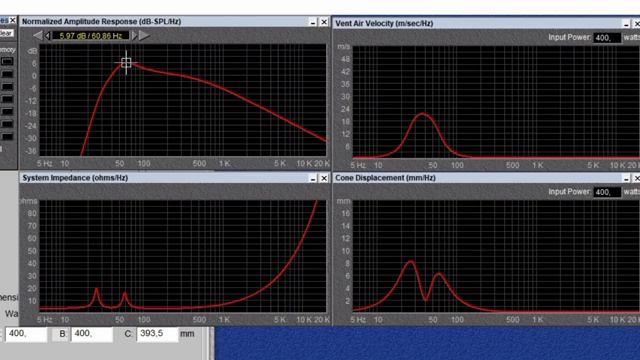
Task: Click the first dimension field showing 400,
Action: click(x=25, y=334)
